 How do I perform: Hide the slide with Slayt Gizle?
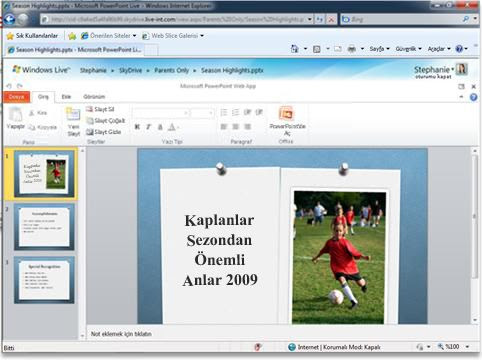pos(103,132)
